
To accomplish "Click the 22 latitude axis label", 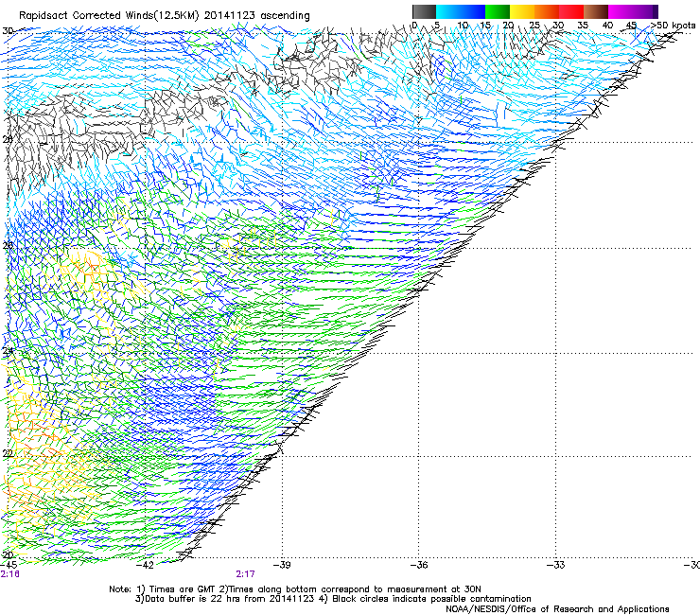I will 8,454.
